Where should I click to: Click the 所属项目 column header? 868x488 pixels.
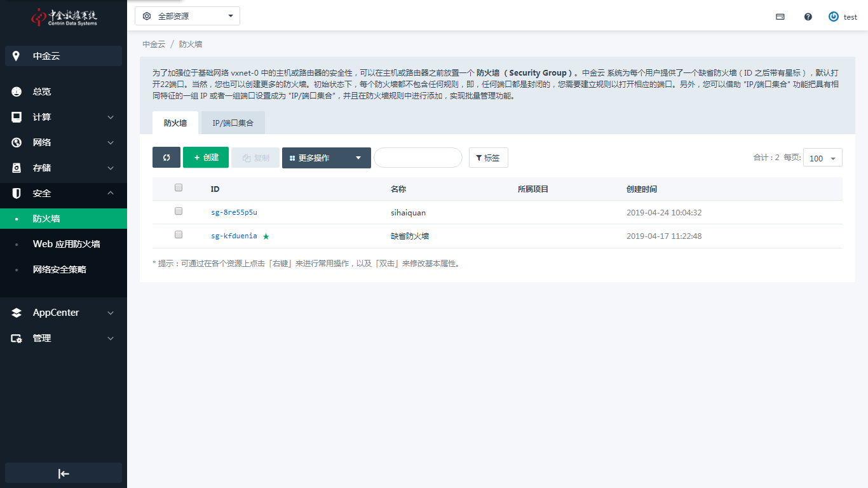point(533,189)
